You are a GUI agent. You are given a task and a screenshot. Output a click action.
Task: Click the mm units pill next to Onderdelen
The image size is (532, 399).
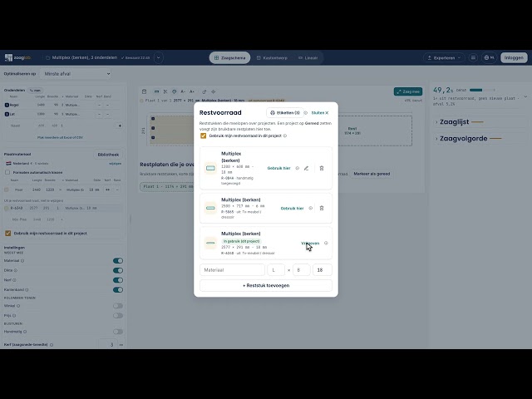click(35, 91)
